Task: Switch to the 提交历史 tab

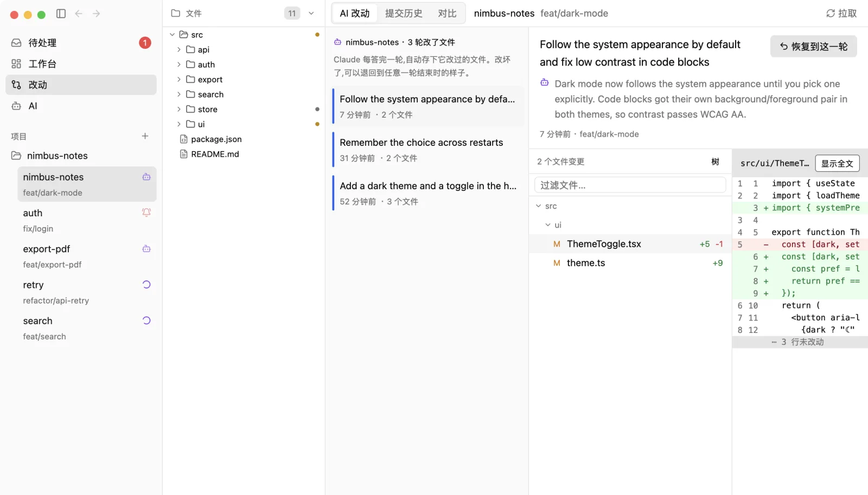Action: click(404, 14)
